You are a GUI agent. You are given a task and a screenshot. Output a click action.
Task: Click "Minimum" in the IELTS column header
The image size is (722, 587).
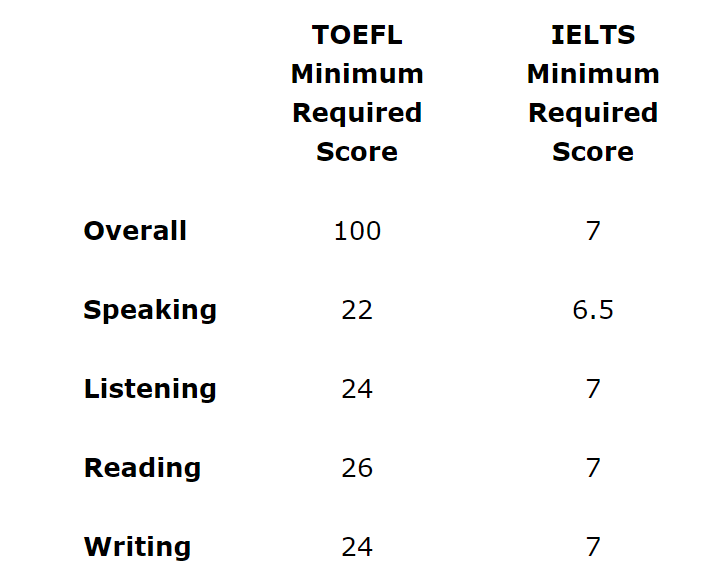593,74
